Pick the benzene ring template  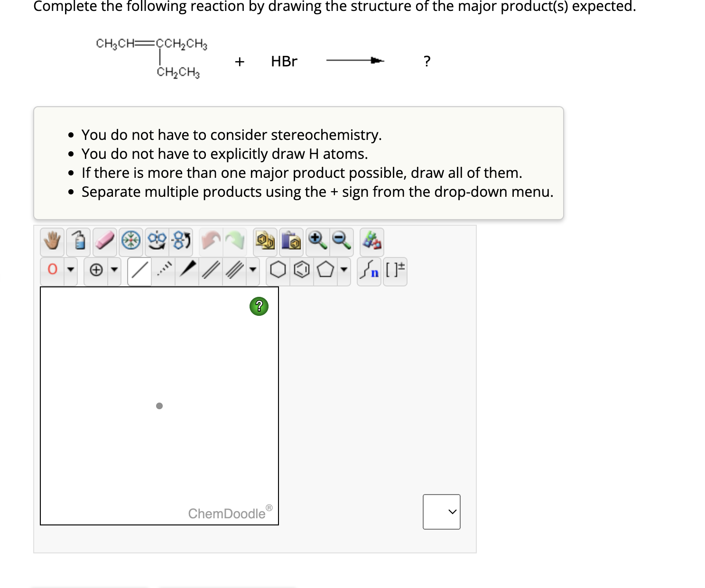[302, 271]
